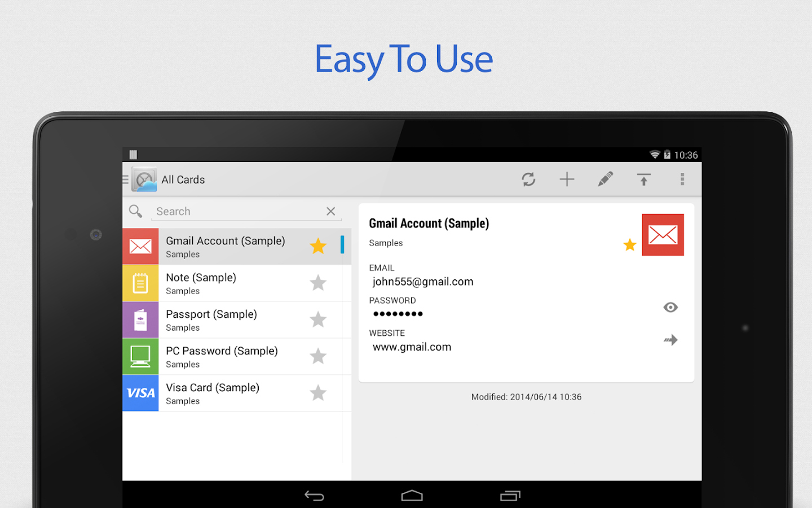Select Note (Sample) list row

[237, 283]
